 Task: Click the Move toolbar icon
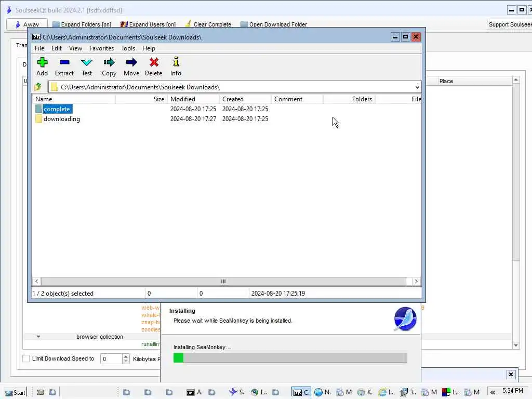(131, 62)
